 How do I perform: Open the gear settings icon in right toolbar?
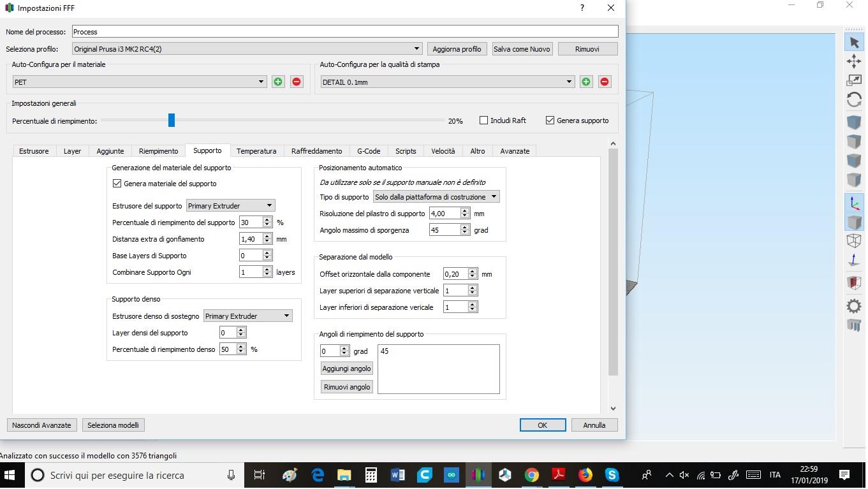[x=854, y=306]
